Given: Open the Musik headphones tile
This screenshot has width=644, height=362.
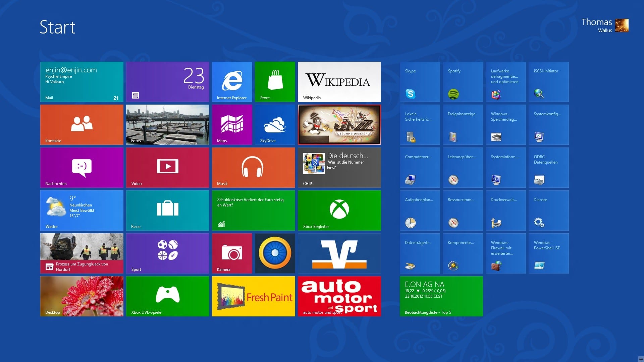Looking at the screenshot, I should coord(253,167).
